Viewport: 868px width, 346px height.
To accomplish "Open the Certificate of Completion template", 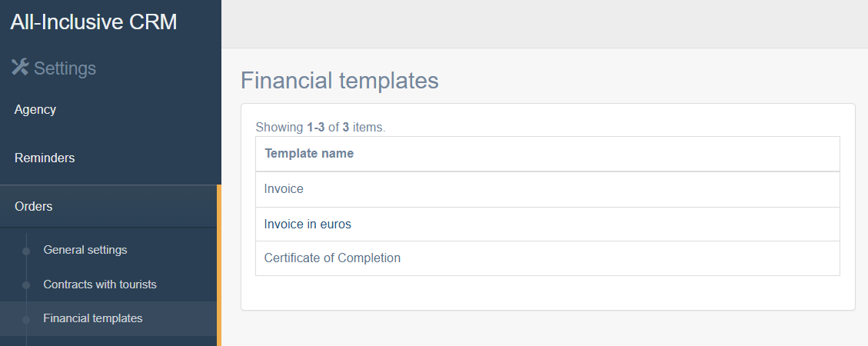I will (x=332, y=258).
